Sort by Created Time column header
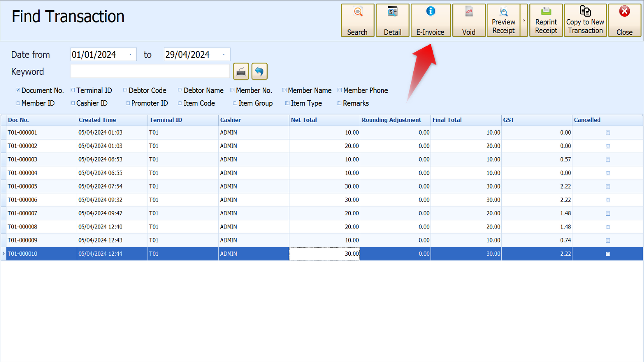This screenshot has width=644, height=362. click(x=112, y=120)
